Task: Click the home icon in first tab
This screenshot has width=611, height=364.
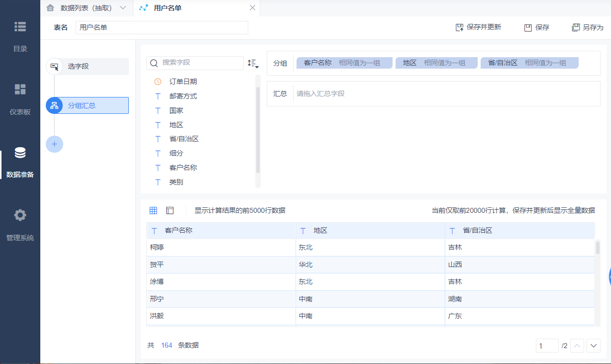Action: pyautogui.click(x=50, y=7)
